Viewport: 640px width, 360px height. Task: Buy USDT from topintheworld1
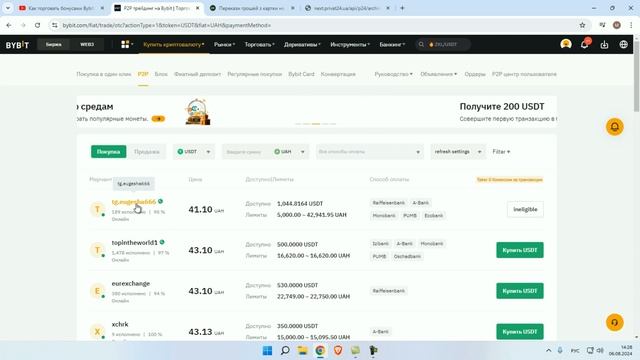[520, 250]
